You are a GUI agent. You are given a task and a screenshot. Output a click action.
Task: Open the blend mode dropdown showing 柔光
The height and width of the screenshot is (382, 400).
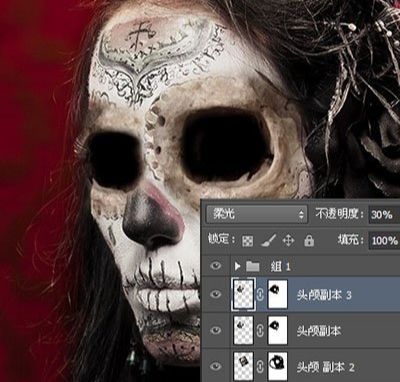pyautogui.click(x=257, y=214)
